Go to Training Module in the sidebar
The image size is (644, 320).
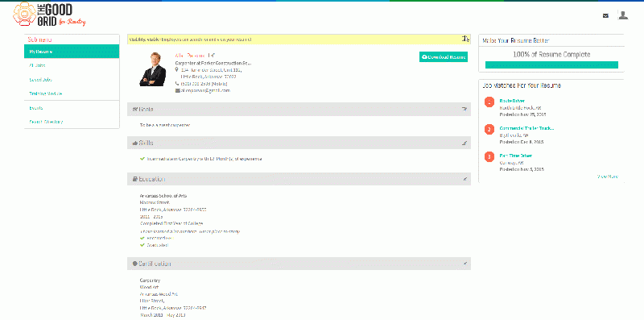(72, 94)
